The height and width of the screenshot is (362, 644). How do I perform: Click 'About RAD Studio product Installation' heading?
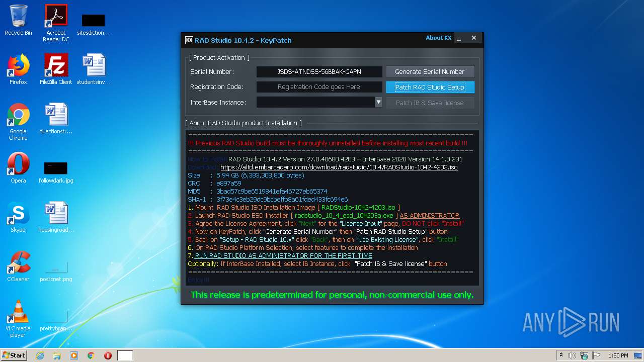click(244, 123)
